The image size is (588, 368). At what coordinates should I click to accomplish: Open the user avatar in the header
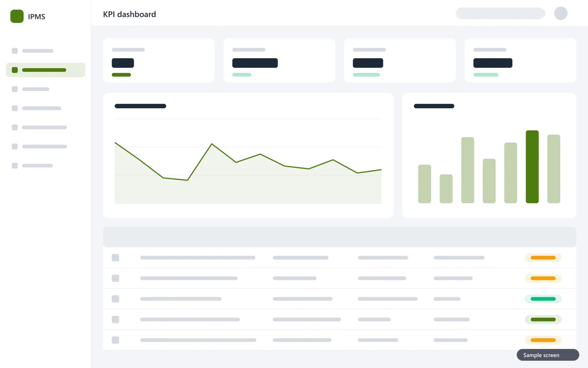pos(561,13)
